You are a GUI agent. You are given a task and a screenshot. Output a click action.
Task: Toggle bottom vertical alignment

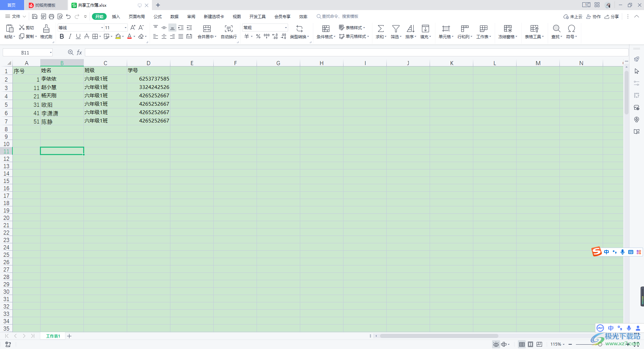172,28
